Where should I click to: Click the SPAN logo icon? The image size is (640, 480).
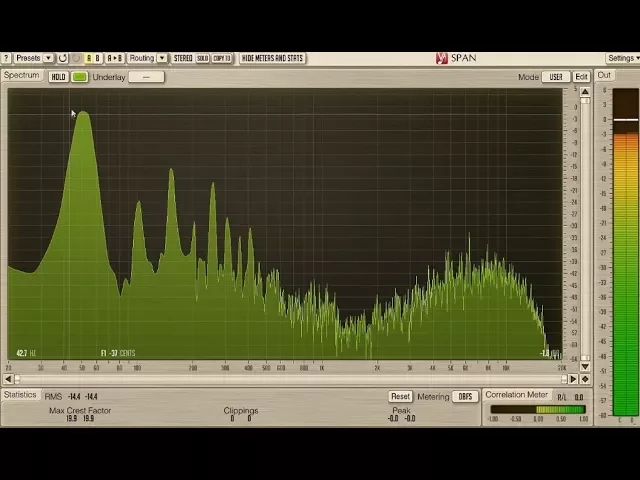pos(442,58)
